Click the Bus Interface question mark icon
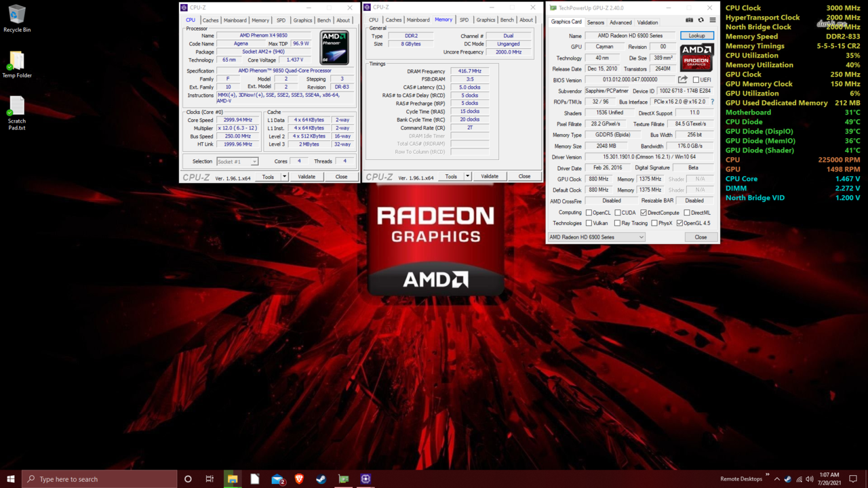Screen dimensions: 868x488 click(x=712, y=102)
